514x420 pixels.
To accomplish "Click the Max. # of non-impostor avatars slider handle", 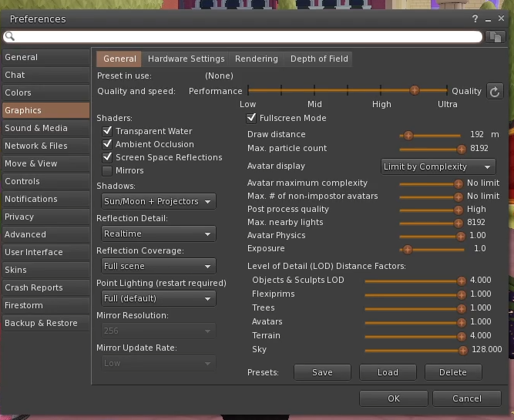I will click(x=459, y=197).
